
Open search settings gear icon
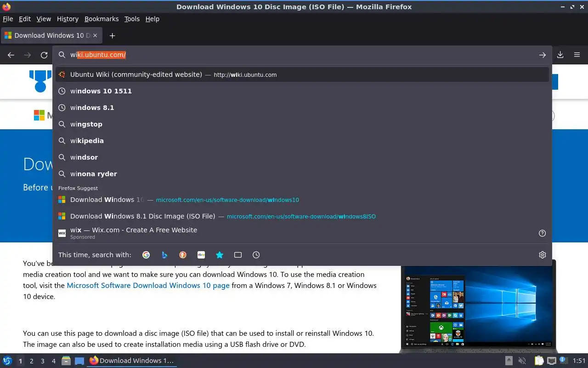click(x=543, y=255)
